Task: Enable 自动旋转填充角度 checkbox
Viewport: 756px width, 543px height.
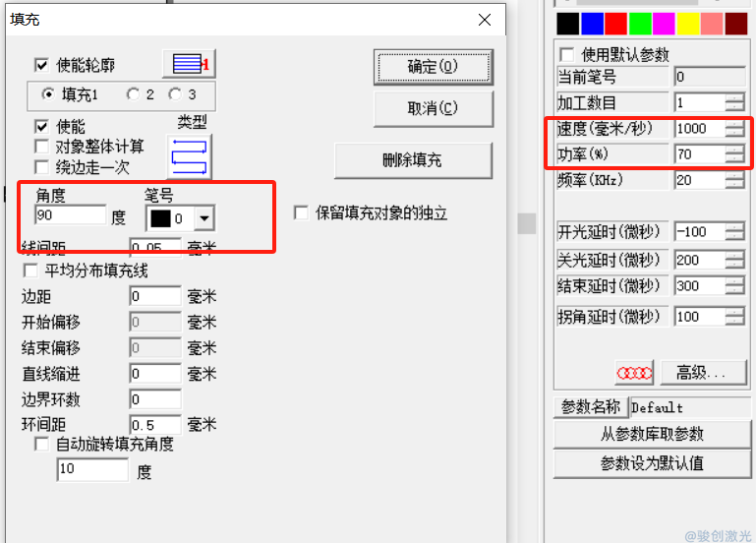Action: pyautogui.click(x=42, y=444)
